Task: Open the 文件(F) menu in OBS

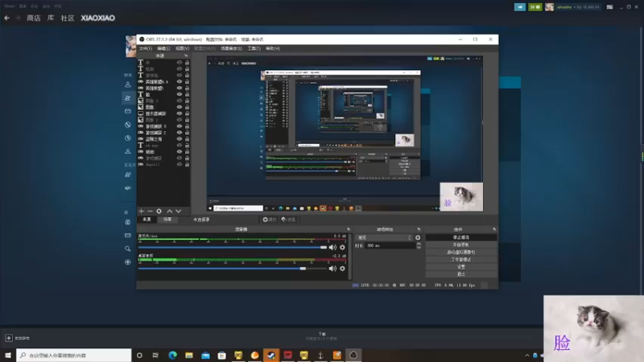Action: click(146, 48)
